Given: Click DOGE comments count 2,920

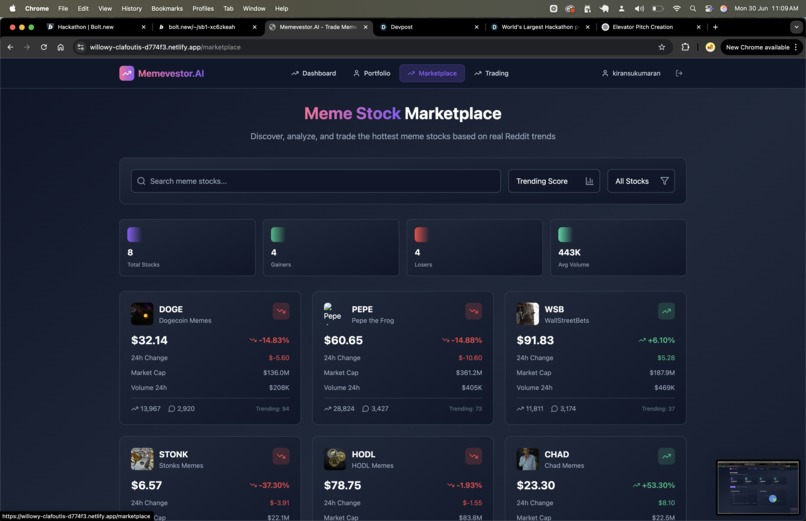Looking at the screenshot, I should tap(181, 409).
